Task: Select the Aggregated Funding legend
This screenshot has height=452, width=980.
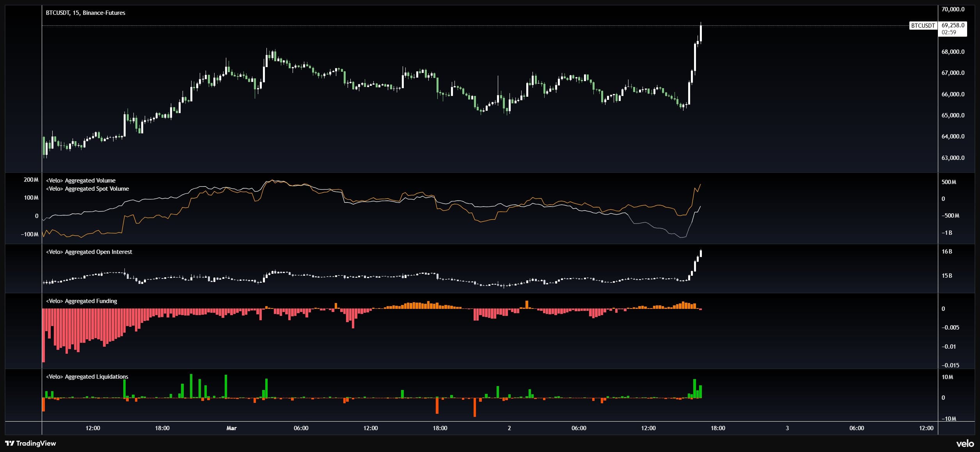Action: (82, 301)
